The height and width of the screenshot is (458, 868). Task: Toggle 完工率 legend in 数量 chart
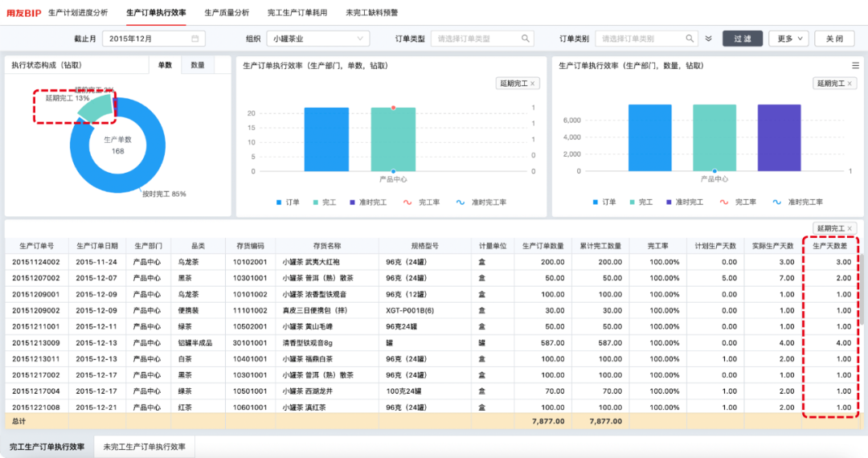pyautogui.click(x=739, y=202)
